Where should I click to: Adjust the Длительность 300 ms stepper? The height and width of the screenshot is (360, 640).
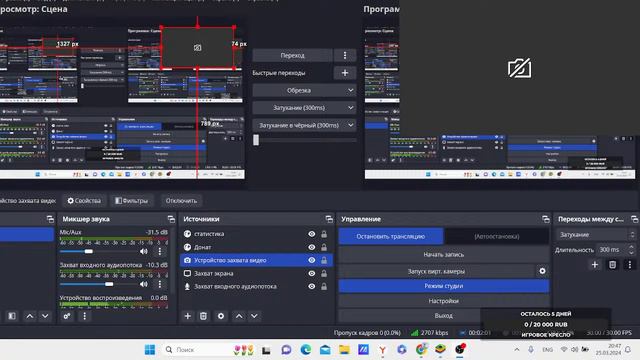point(631,249)
